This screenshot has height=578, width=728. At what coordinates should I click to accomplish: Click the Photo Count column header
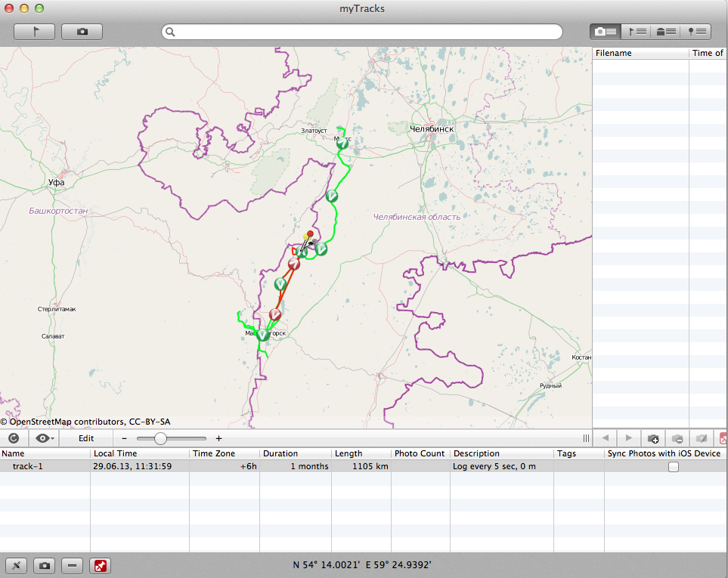[x=420, y=453]
